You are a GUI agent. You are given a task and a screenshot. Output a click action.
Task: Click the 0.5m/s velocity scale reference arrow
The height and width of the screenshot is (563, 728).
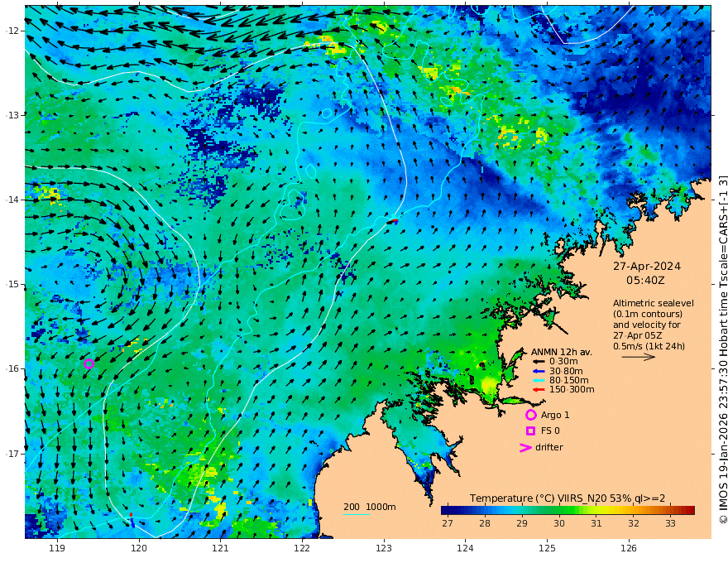click(639, 357)
